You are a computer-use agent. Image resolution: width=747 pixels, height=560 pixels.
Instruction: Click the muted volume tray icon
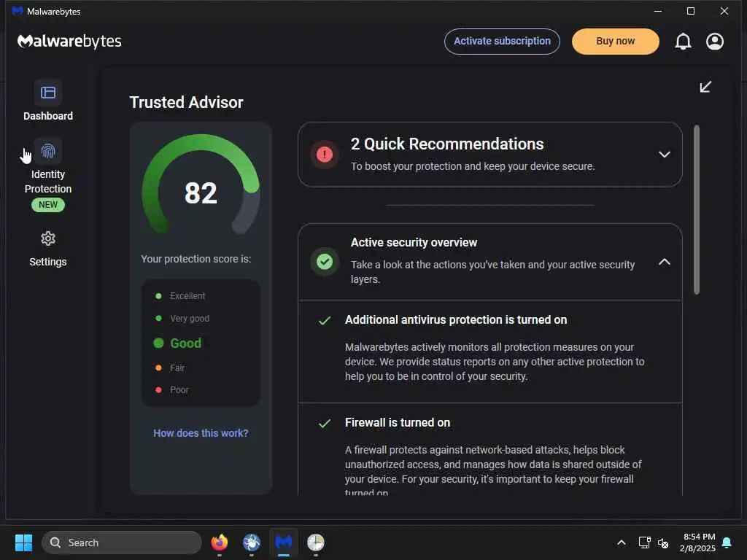[x=662, y=542]
